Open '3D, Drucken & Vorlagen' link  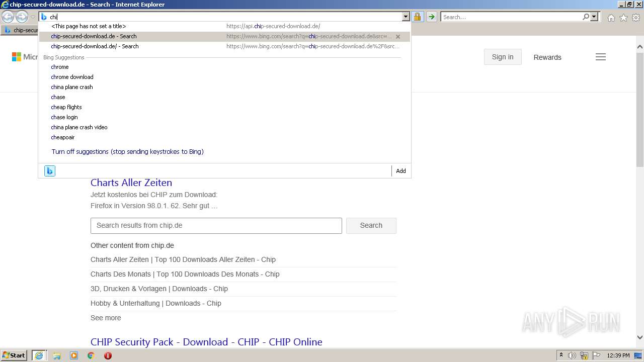(x=159, y=289)
